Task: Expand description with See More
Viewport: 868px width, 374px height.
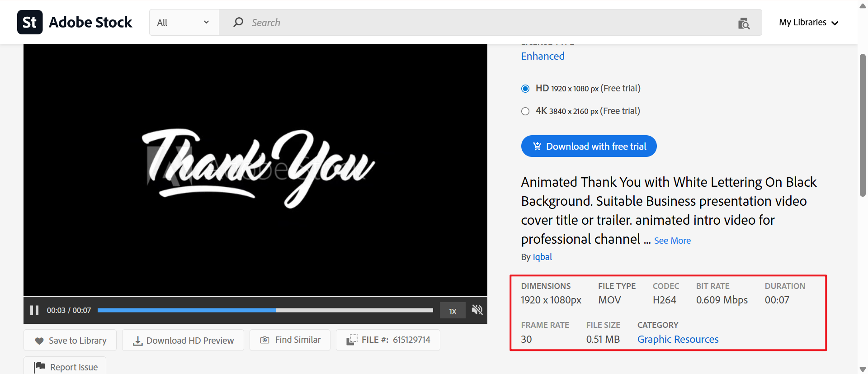Action: pos(672,241)
